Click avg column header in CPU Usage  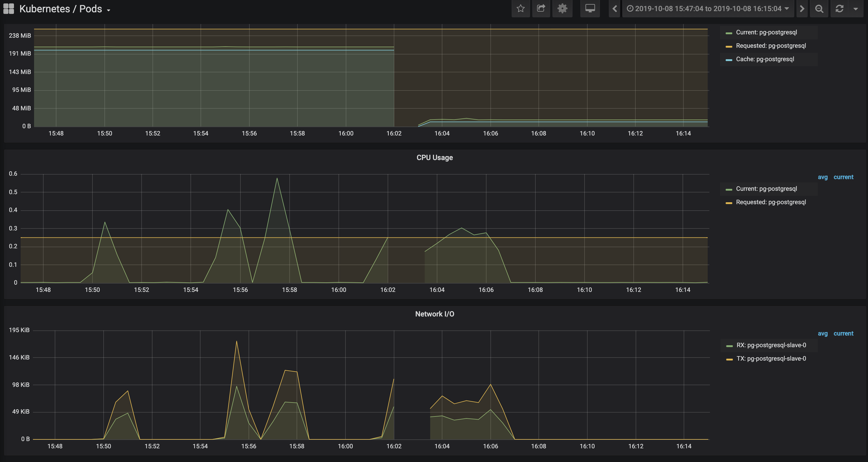(823, 177)
